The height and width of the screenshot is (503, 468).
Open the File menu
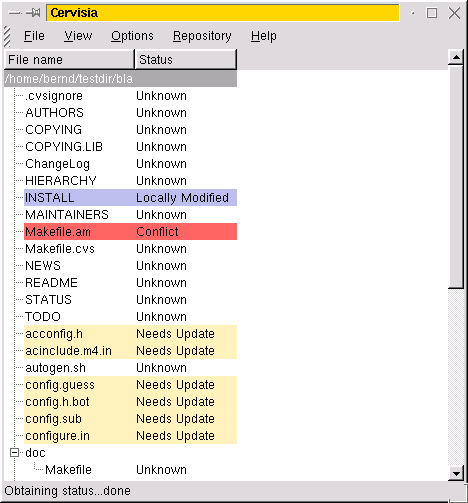tap(34, 36)
